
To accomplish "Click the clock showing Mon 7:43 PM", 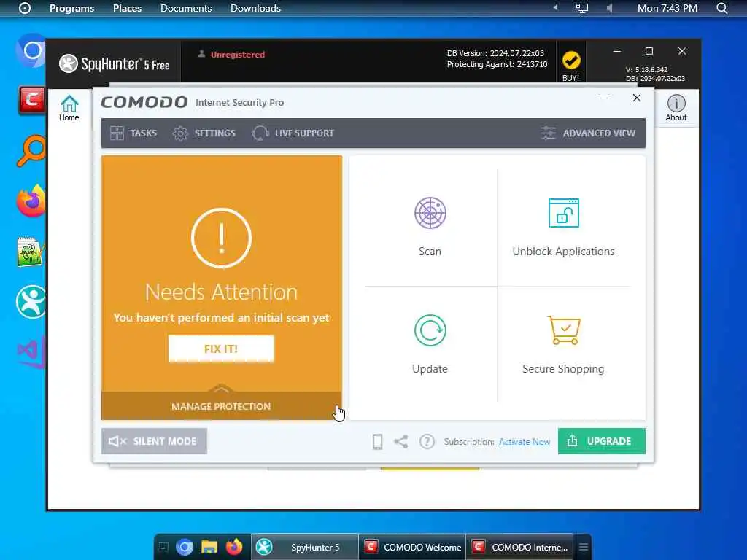I will pos(667,8).
